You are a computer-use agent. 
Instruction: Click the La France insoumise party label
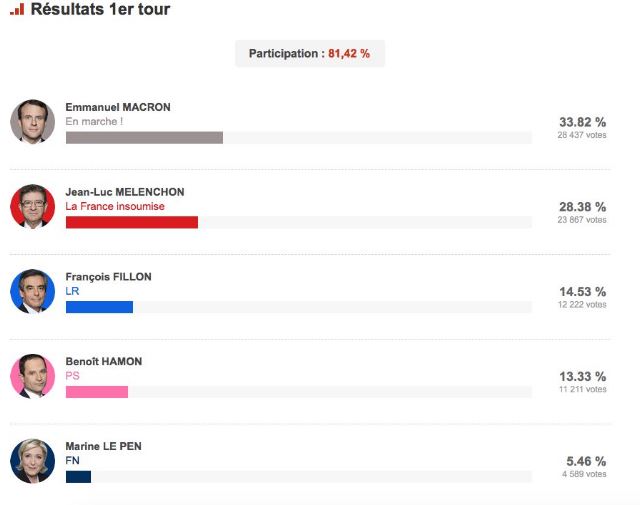point(115,206)
